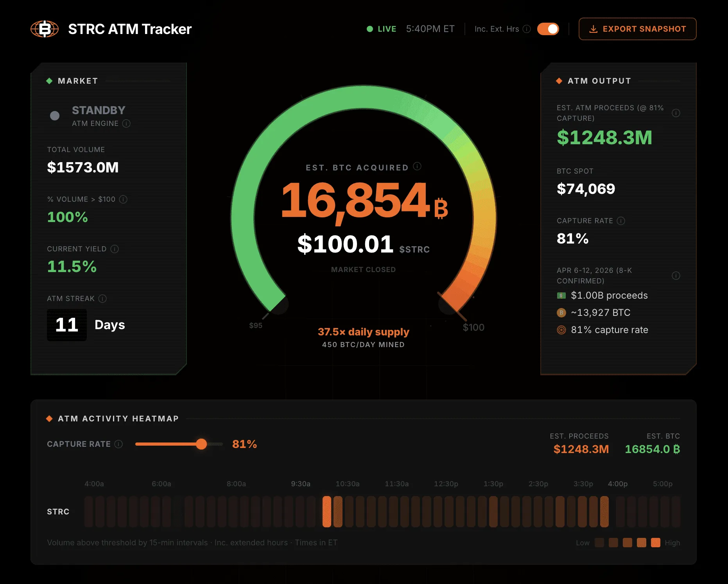The image size is (728, 584).
Task: Click the Export Snapshot button
Action: click(637, 29)
